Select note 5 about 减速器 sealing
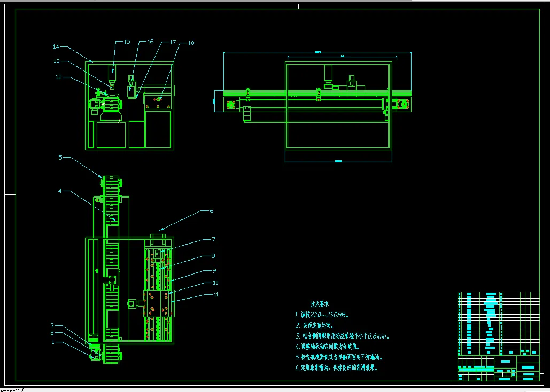Screen dimensions: 550x392 click(x=339, y=358)
